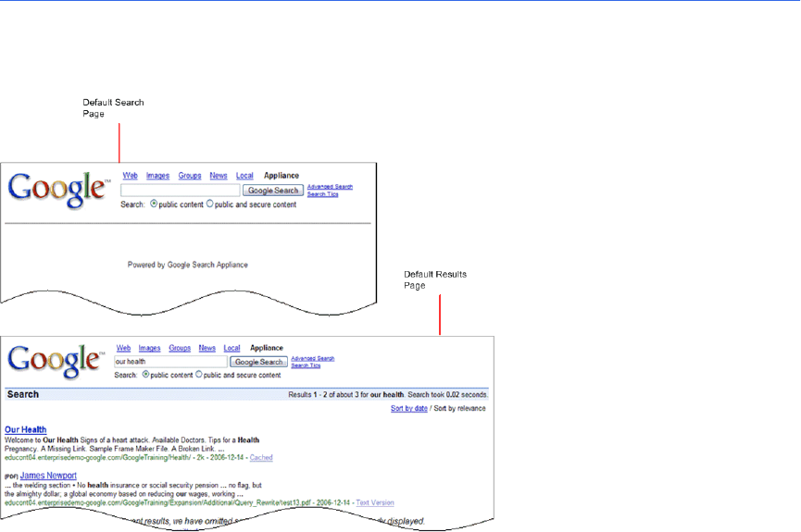
Task: Click the Google logo on the search page
Action: 57,189
